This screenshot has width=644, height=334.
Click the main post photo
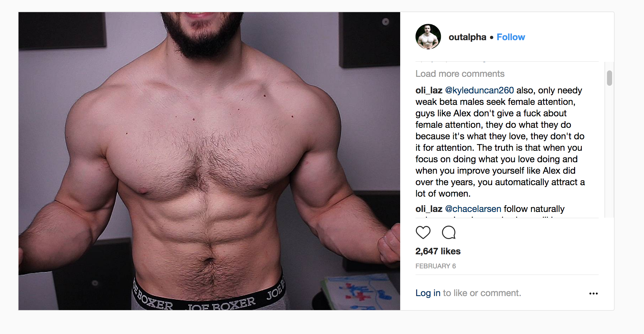(209, 161)
